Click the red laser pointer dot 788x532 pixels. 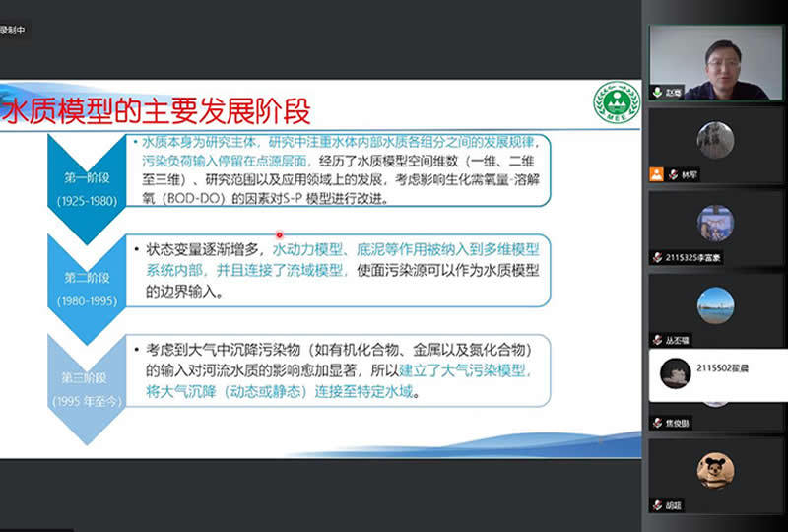(x=280, y=234)
